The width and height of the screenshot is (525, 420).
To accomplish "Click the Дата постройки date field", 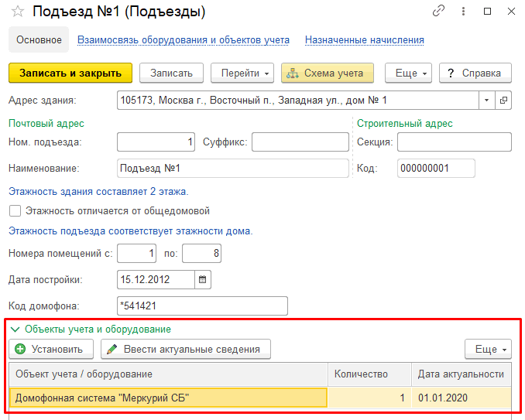I will click(156, 279).
